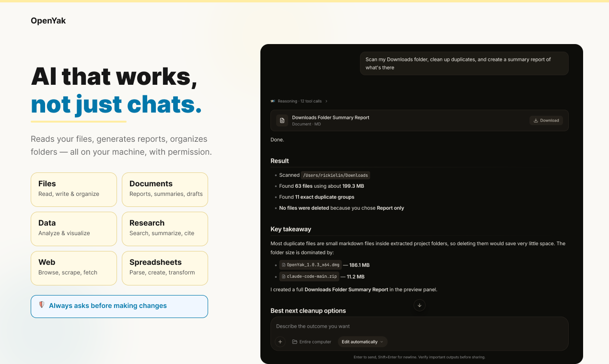Click the OpenYak logo
The width and height of the screenshot is (609, 364).
(x=48, y=21)
